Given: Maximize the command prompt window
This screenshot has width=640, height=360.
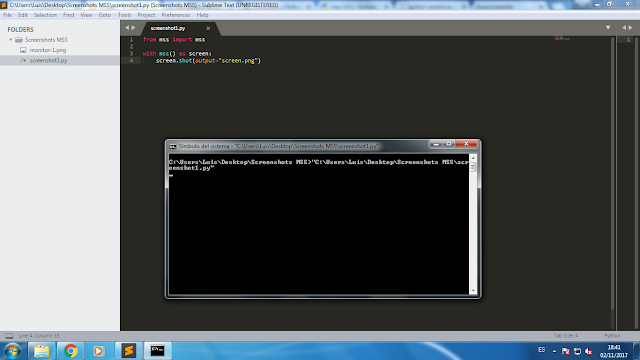Looking at the screenshot, I should click(x=448, y=144).
